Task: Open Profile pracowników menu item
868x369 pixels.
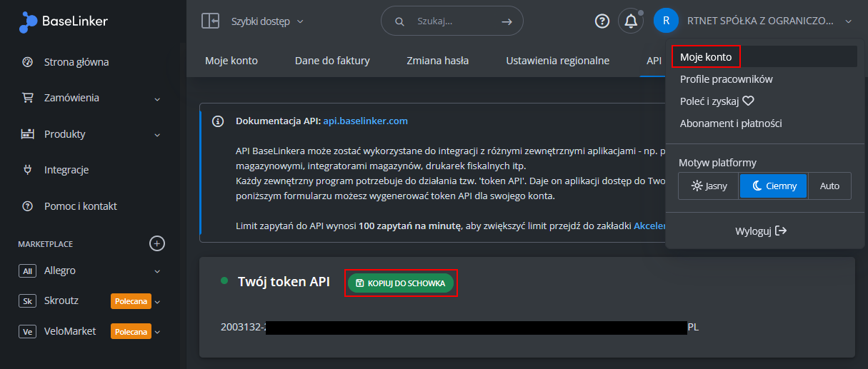Action: point(727,79)
